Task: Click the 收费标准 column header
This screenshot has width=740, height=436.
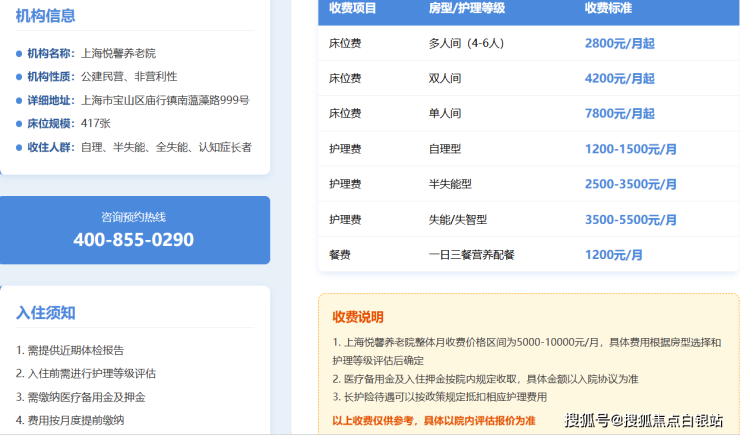Action: click(608, 8)
